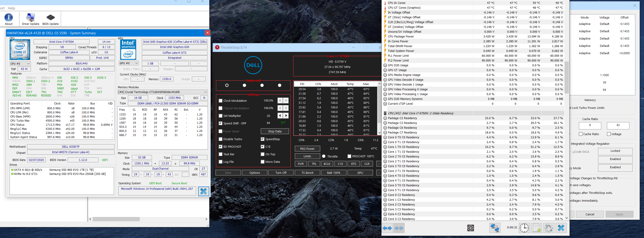Viewport: 644px width, 238px height.
Task: Click the C-State Residency section header
Action: [x=474, y=113]
